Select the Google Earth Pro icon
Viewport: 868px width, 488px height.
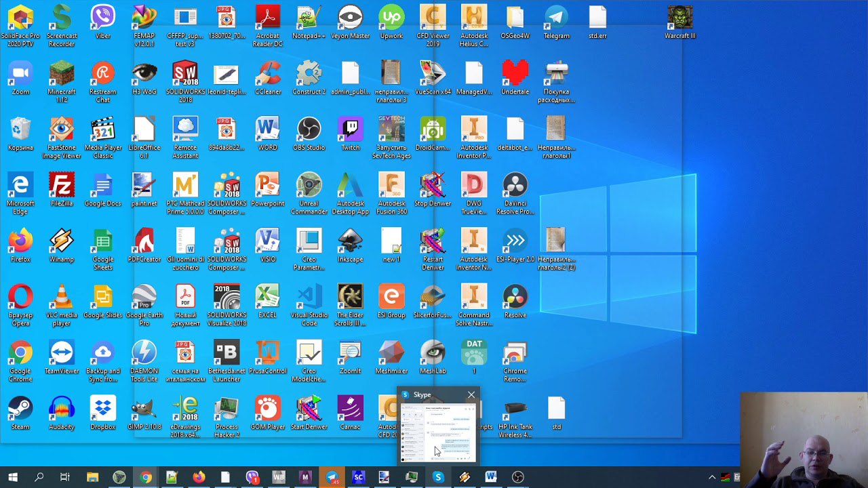click(x=144, y=306)
